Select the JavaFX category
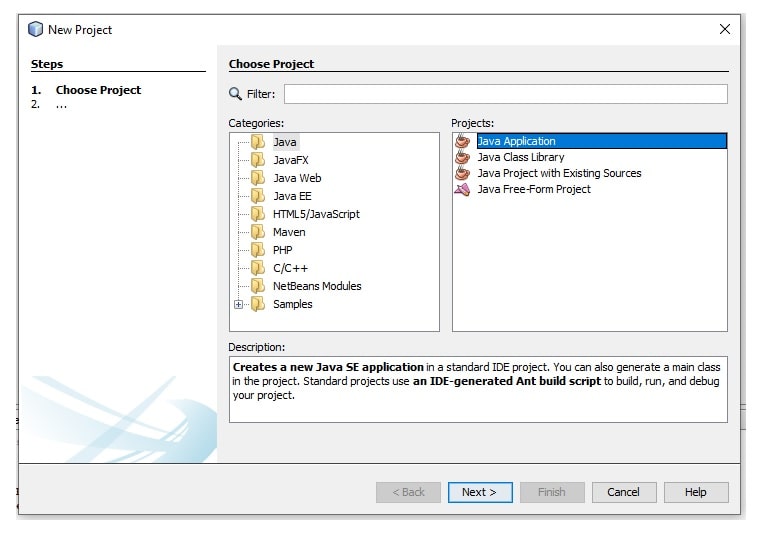The height and width of the screenshot is (538, 769). tap(291, 160)
